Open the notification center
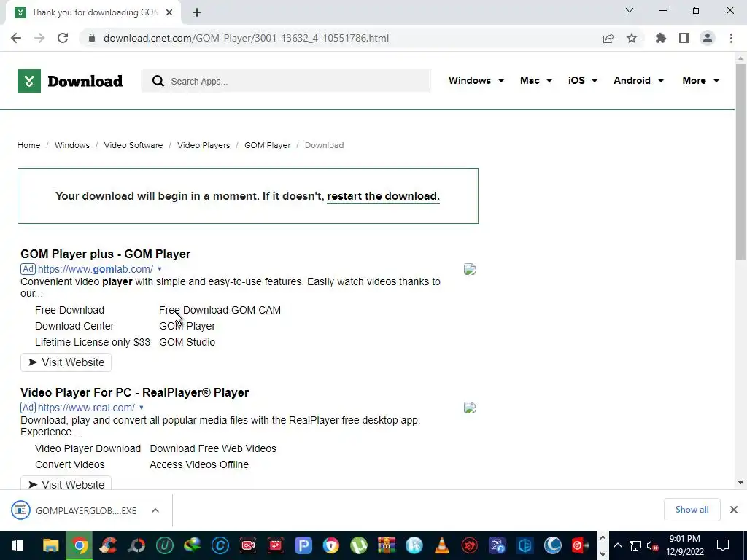 [x=723, y=545]
